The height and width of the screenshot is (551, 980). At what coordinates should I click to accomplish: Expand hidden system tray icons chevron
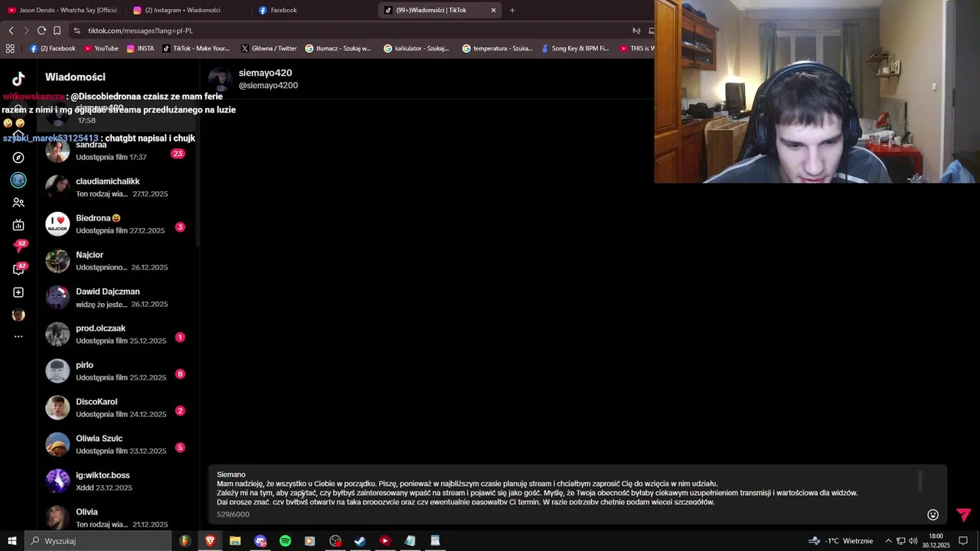[x=888, y=541]
